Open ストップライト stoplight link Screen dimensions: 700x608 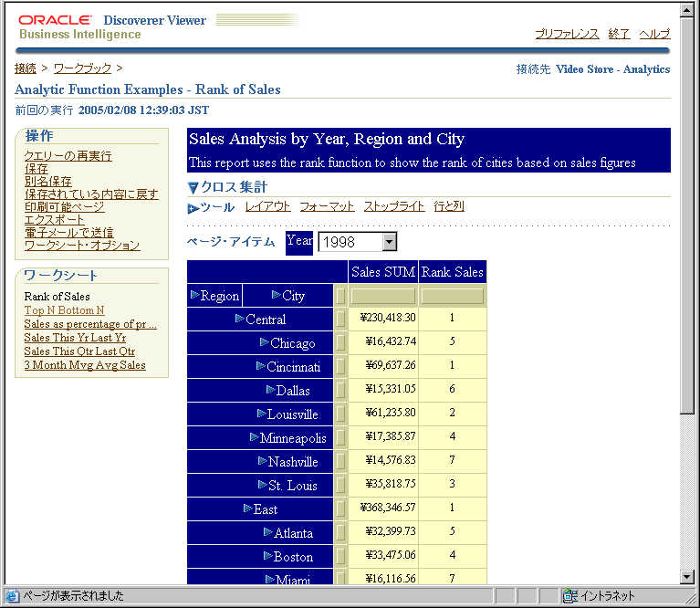pyautogui.click(x=394, y=206)
